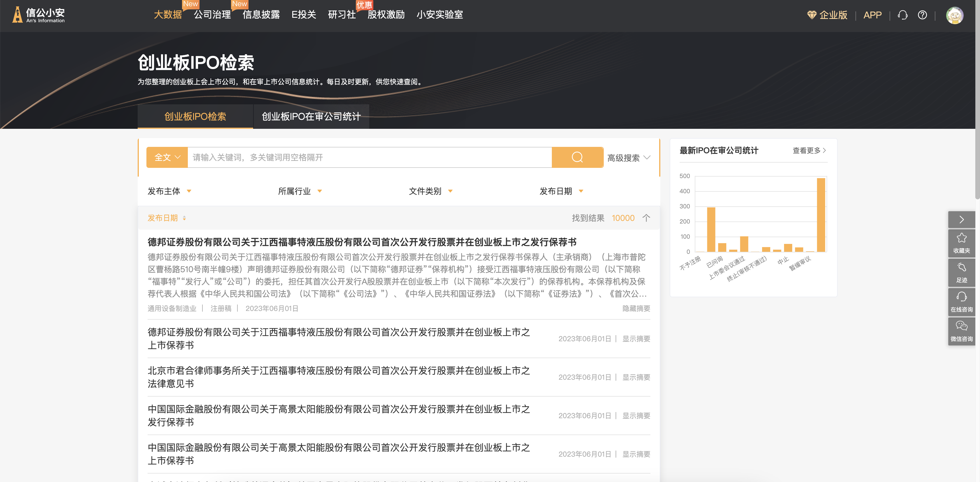The image size is (980, 482).
Task: Toggle 发布日期 sort order arrows
Action: tap(184, 218)
